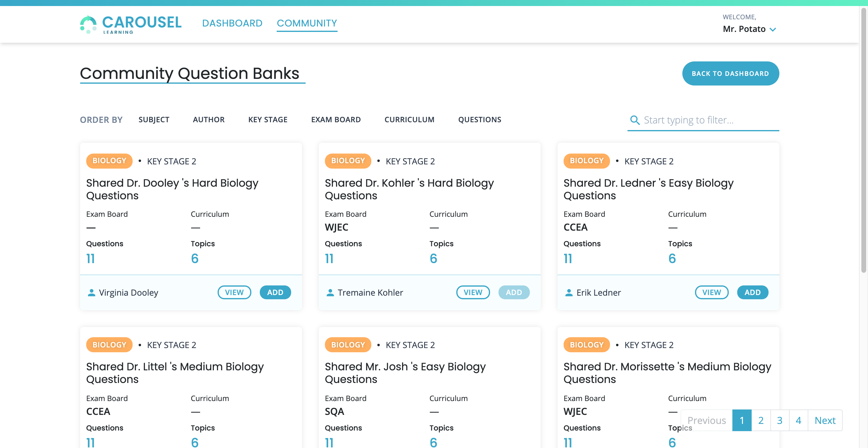The height and width of the screenshot is (448, 868).
Task: Add Dr. Ledner's Easy Biology bank
Action: pos(752,293)
